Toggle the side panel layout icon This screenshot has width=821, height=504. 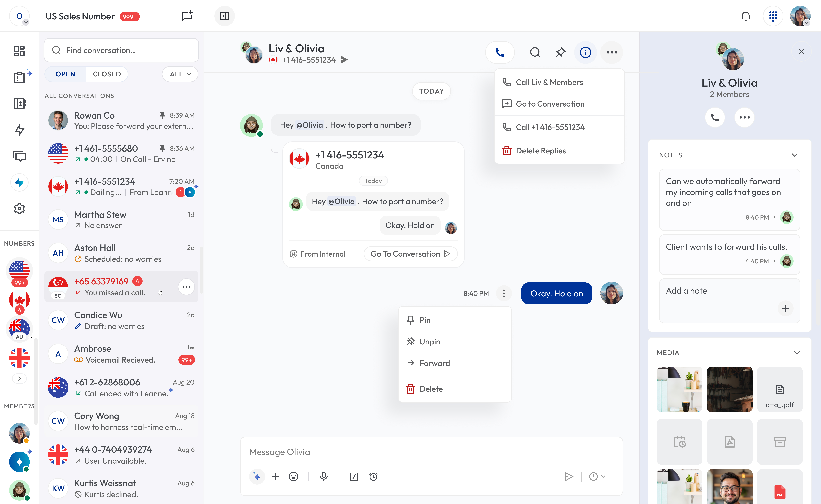[224, 16]
